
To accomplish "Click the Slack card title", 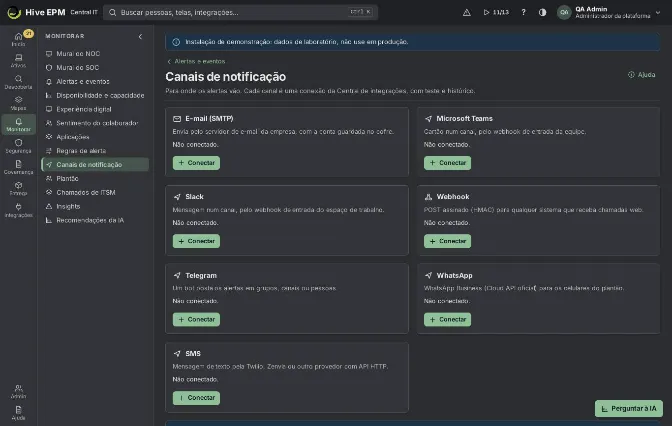I will (194, 197).
